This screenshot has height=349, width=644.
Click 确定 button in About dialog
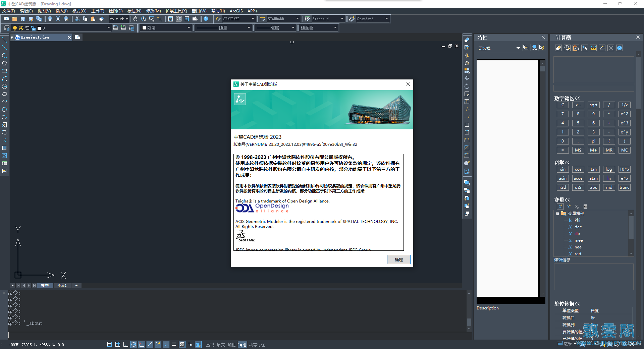[399, 259]
